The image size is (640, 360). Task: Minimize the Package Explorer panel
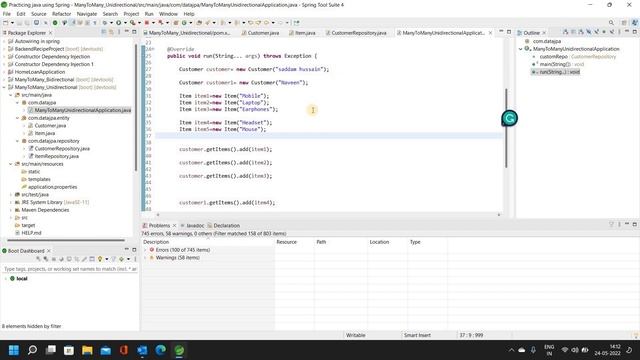(x=127, y=32)
